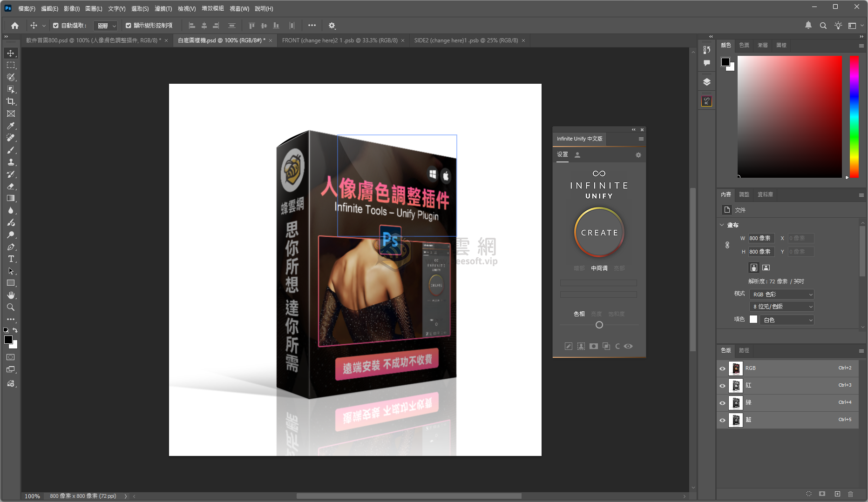Screen dimensions: 868x502
Task: Open the File menu
Action: 27,8
